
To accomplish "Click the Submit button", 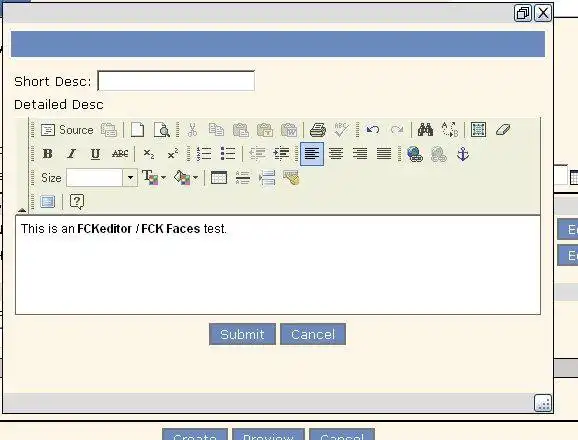I will 242,334.
